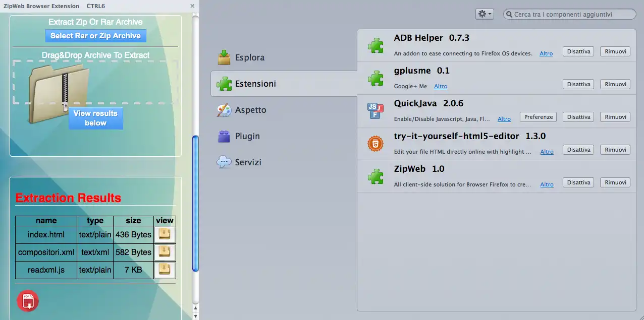
Task: Disable the ADB Helper extension
Action: [x=578, y=51]
